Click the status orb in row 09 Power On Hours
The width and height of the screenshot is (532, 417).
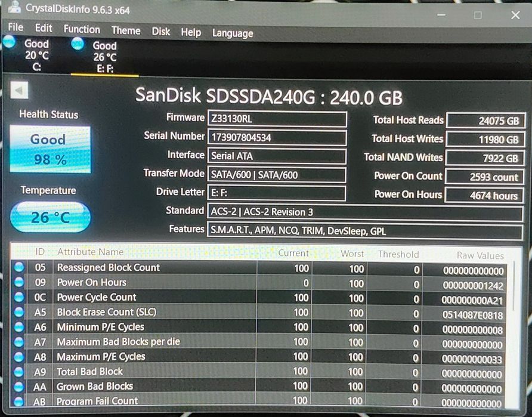19,282
